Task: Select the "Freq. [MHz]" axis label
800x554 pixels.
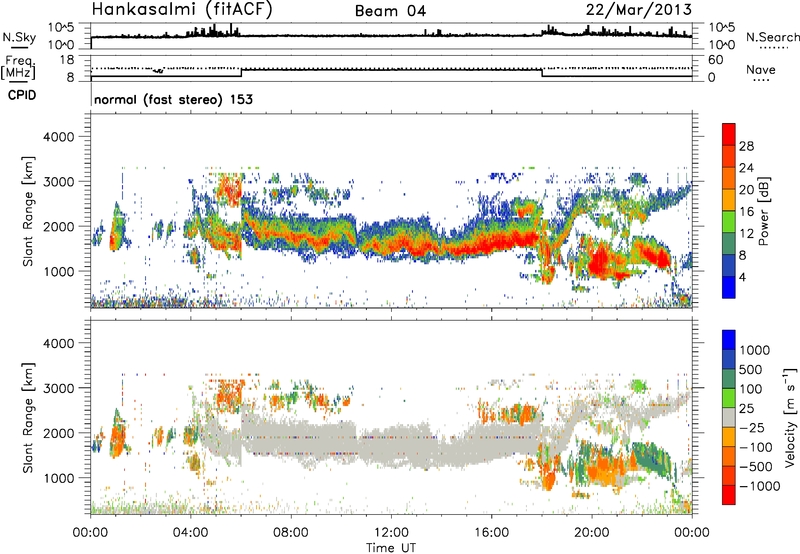Action: click(18, 68)
